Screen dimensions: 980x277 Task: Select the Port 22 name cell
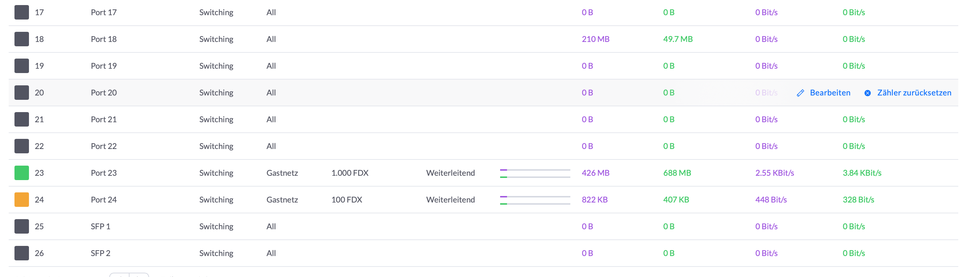coord(104,146)
